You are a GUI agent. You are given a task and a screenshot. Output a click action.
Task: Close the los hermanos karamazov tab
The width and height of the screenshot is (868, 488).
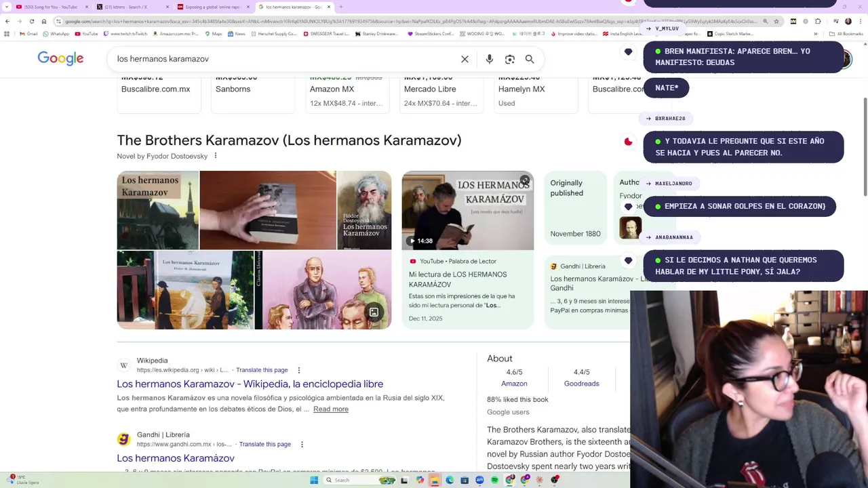(x=329, y=7)
